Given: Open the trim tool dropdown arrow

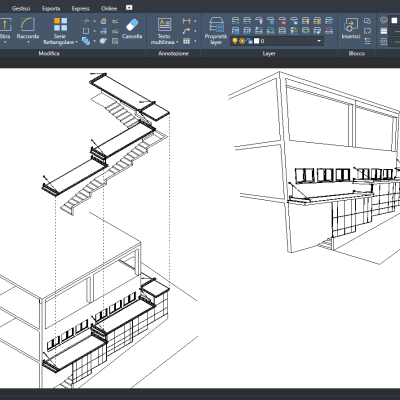Looking at the screenshot, I should click(94, 21).
